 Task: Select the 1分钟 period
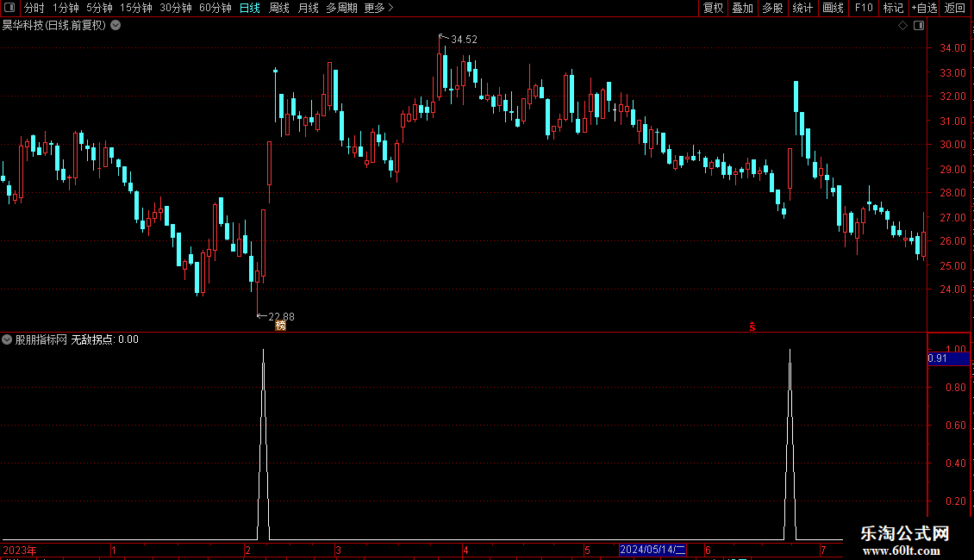click(66, 8)
